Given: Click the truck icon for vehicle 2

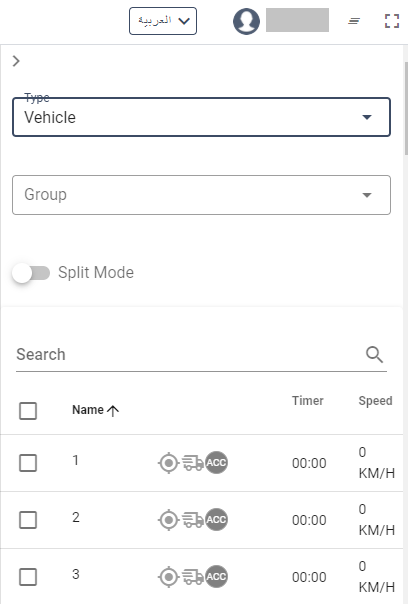Looking at the screenshot, I should [193, 520].
